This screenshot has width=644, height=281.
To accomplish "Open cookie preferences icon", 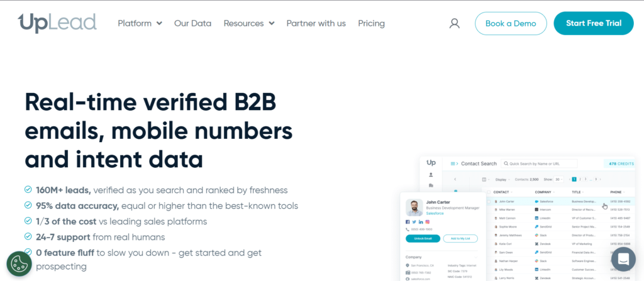I will tap(19, 264).
